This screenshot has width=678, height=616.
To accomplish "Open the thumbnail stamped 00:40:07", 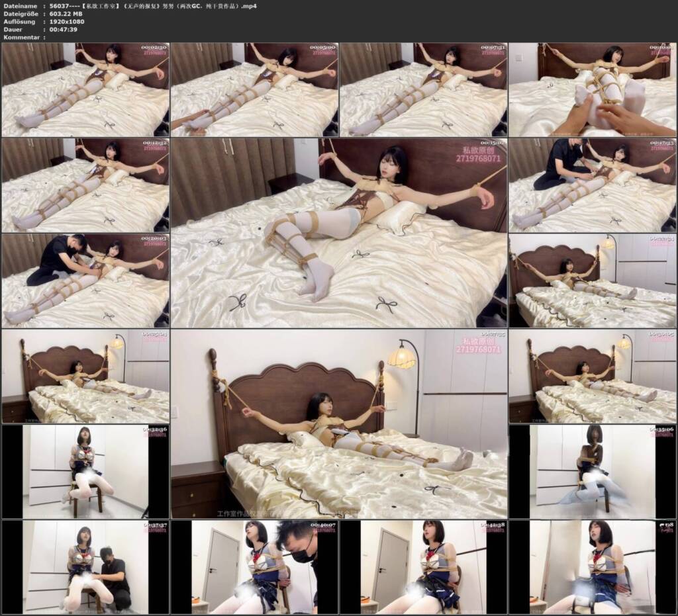I will pos(254,567).
